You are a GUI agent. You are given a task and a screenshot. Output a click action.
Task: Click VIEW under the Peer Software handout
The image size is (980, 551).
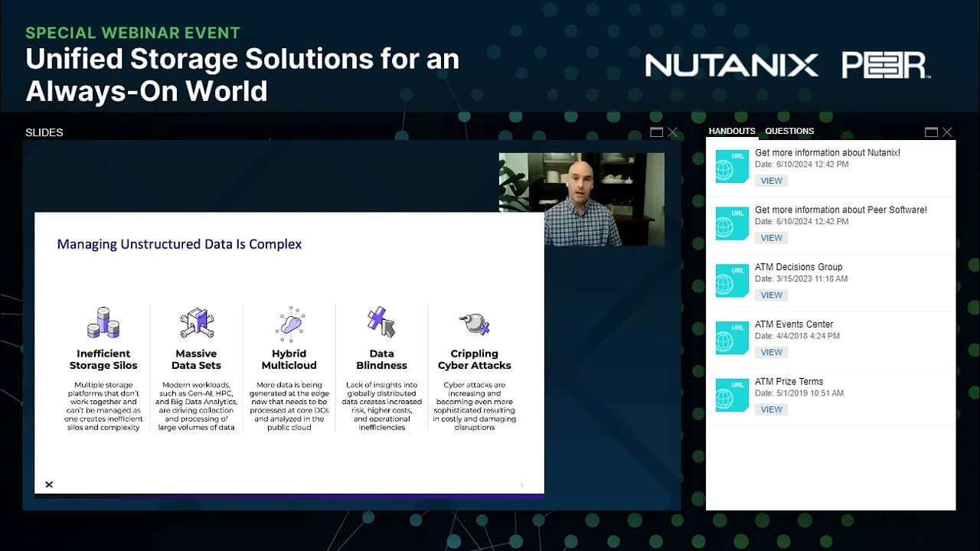pos(771,237)
